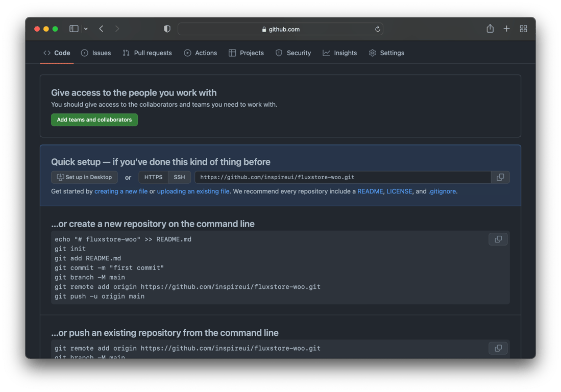Follow the 'creating a new file' link
Viewport: 561px width, 392px height.
click(121, 191)
